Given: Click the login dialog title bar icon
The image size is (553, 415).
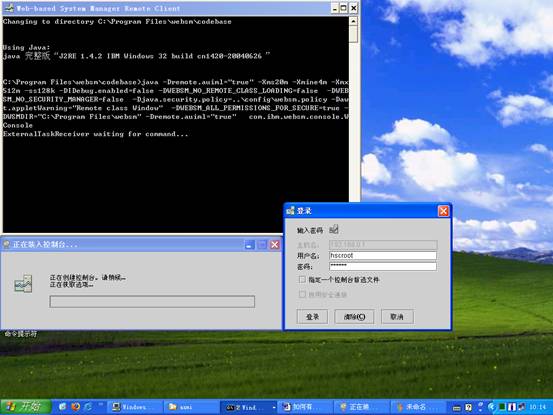Looking at the screenshot, I should [x=291, y=211].
